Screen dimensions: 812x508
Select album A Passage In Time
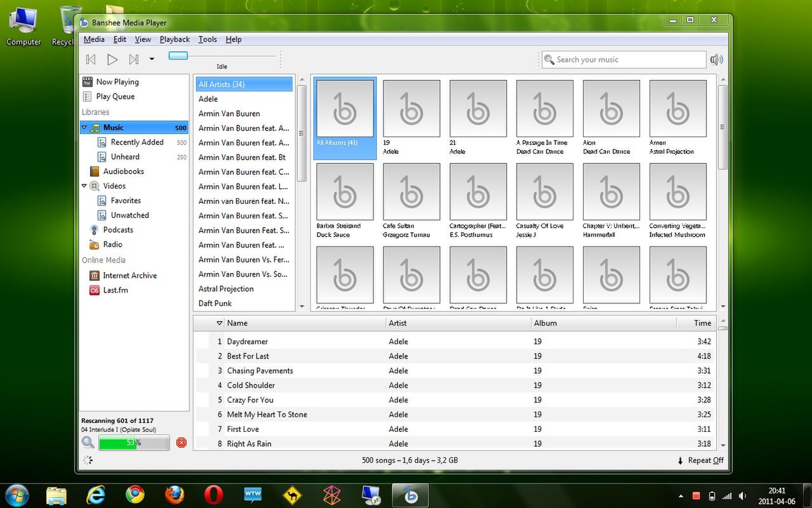pos(545,117)
